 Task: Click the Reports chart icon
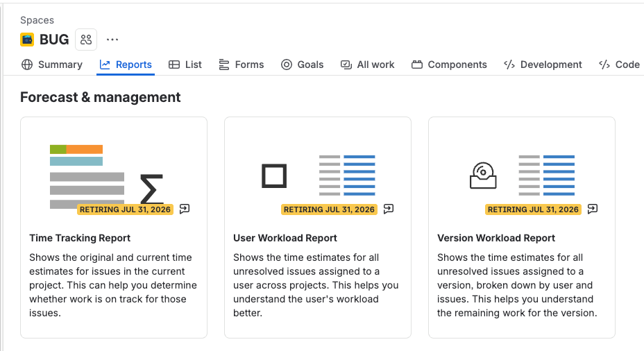[105, 65]
